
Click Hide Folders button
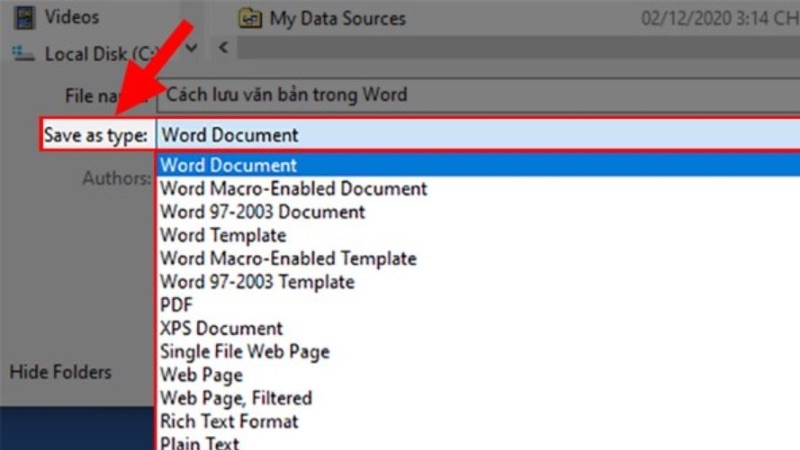coord(61,372)
